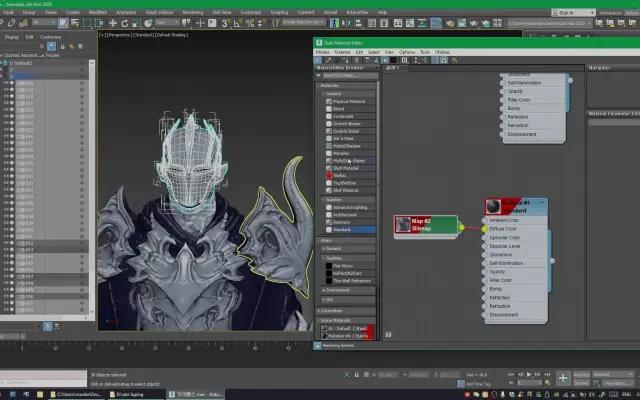Viewport: 640px width, 400px height.
Task: Open the Graph Editors menu
Action: (x=159, y=13)
